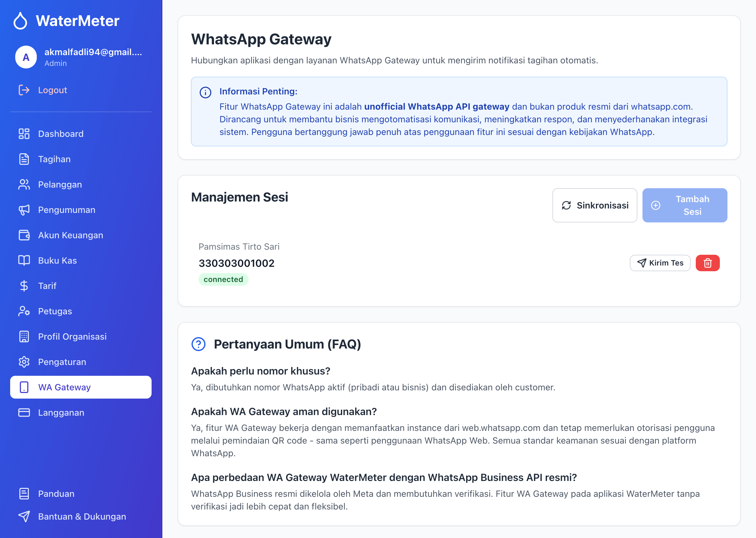Viewport: 756px width, 538px height.
Task: Click the Panduan guide book icon
Action: coord(24,494)
